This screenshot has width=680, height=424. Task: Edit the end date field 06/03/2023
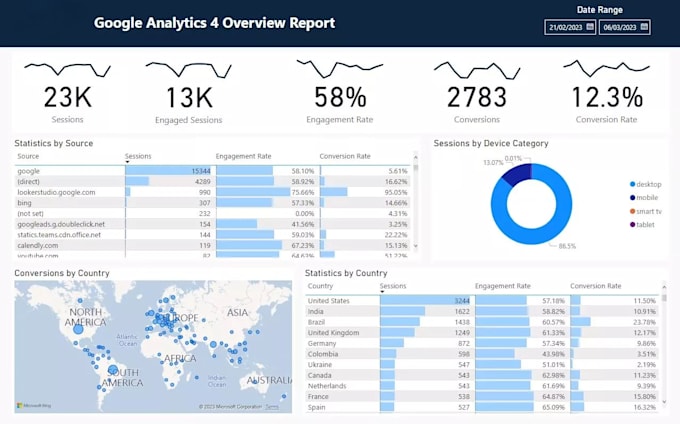click(x=624, y=27)
